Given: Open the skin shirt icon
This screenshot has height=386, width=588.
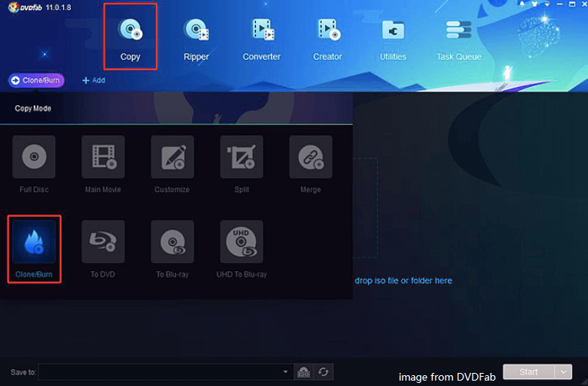Looking at the screenshot, I should pos(534,4).
